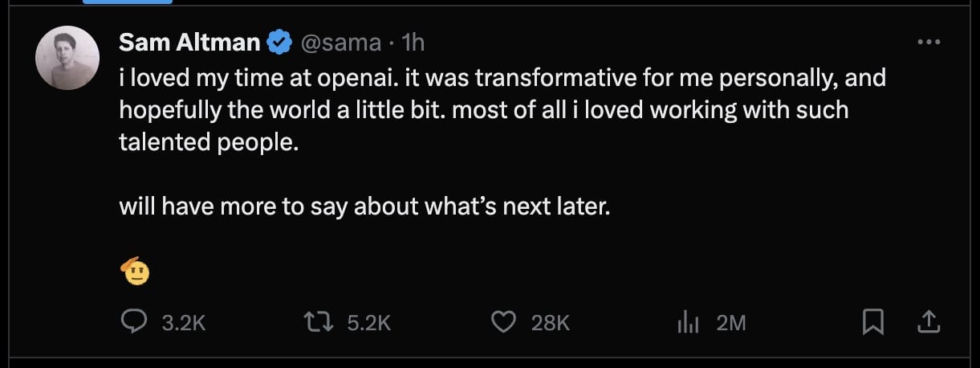The image size is (980, 368).
Task: Open the view analytics bar chart icon
Action: tap(689, 322)
